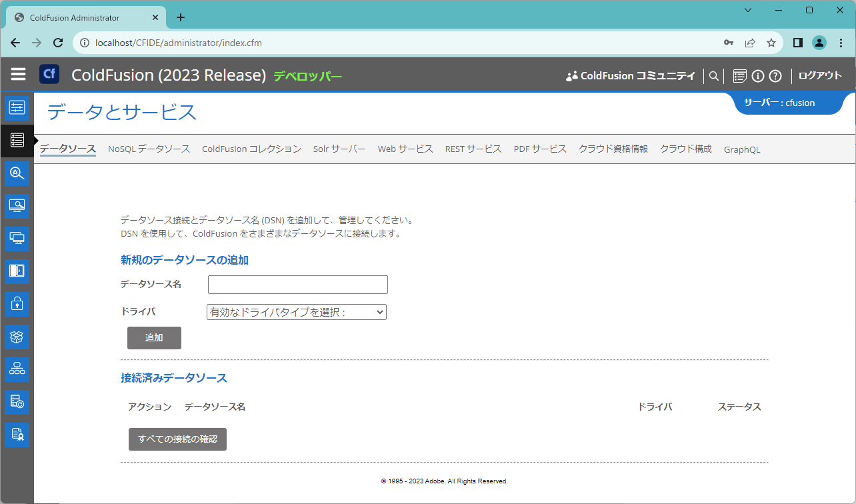Click the ドライバ column header
This screenshot has height=504, width=856.
coord(655,407)
